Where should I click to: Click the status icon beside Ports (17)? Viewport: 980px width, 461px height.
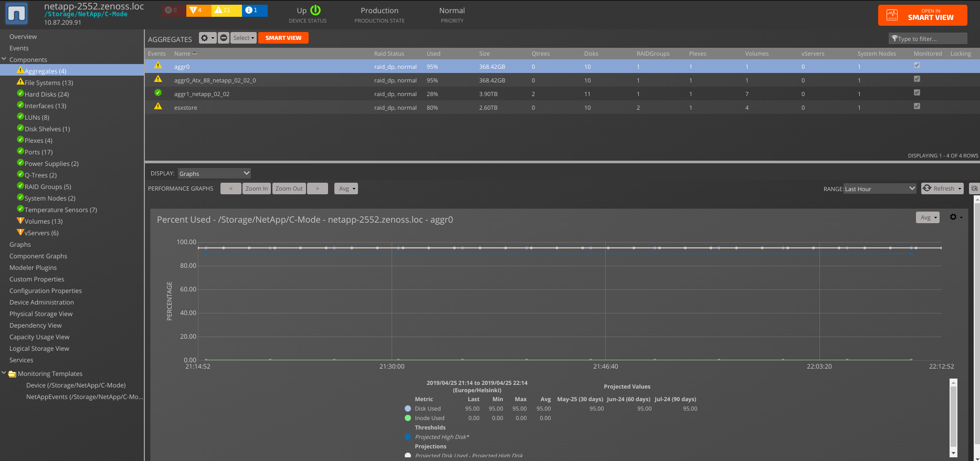click(x=20, y=151)
